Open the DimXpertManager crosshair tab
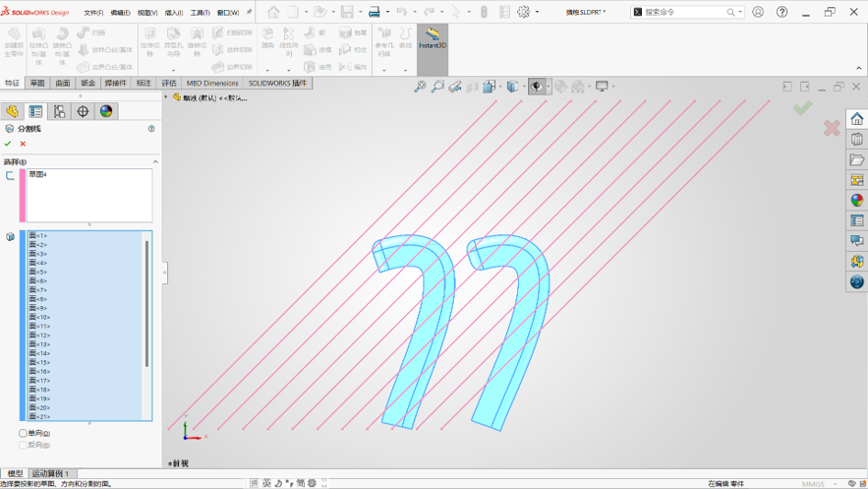 point(83,111)
